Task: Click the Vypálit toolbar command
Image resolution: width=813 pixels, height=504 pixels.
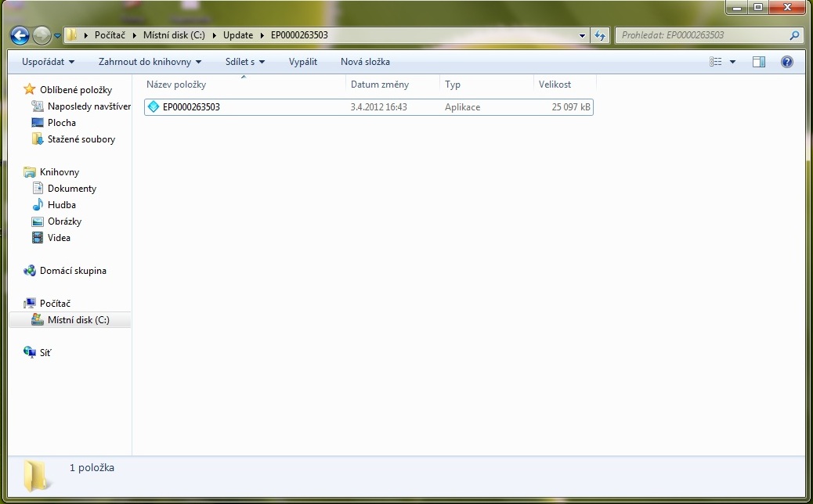Action: click(303, 62)
